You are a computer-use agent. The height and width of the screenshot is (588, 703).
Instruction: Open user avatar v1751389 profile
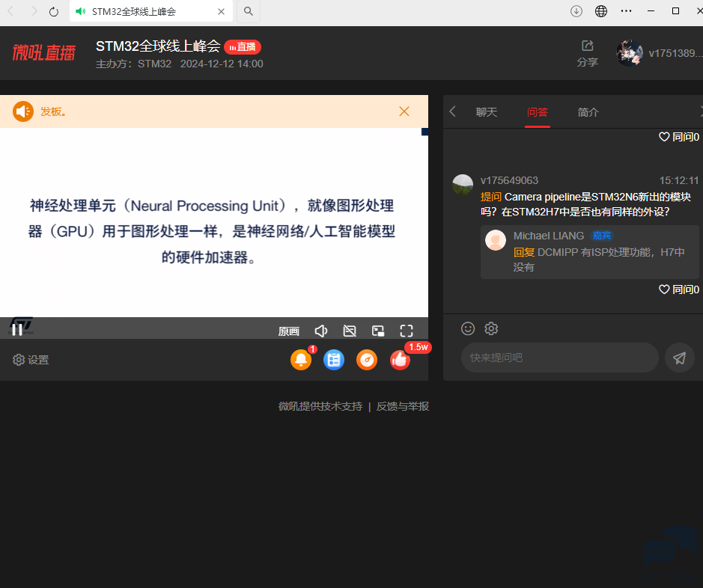[x=630, y=53]
